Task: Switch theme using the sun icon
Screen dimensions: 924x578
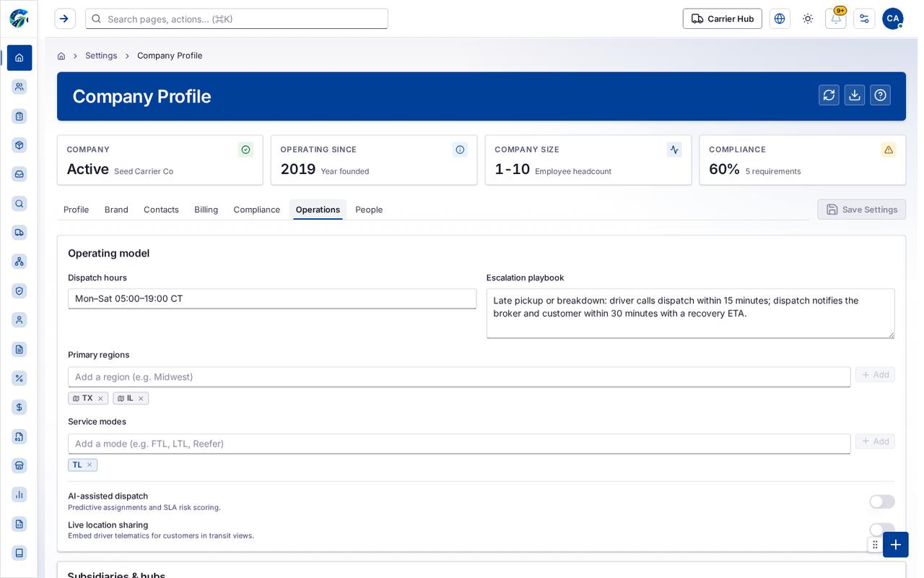Action: coord(808,19)
